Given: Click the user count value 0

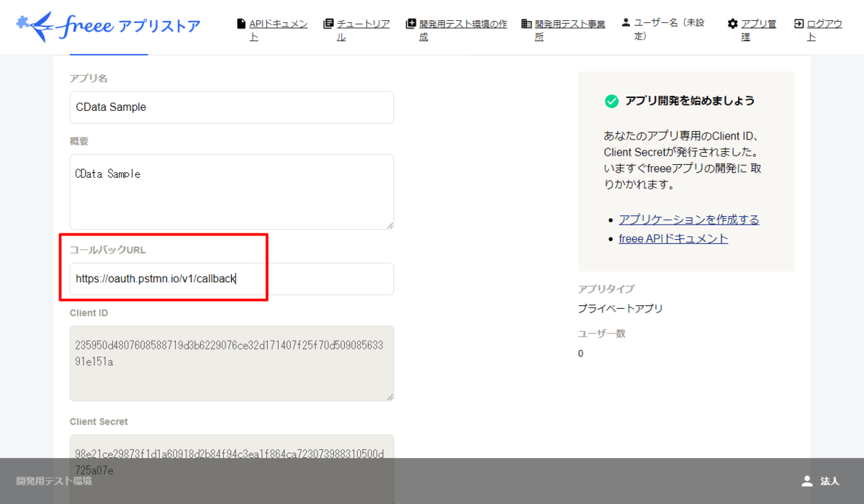Looking at the screenshot, I should tap(580, 354).
